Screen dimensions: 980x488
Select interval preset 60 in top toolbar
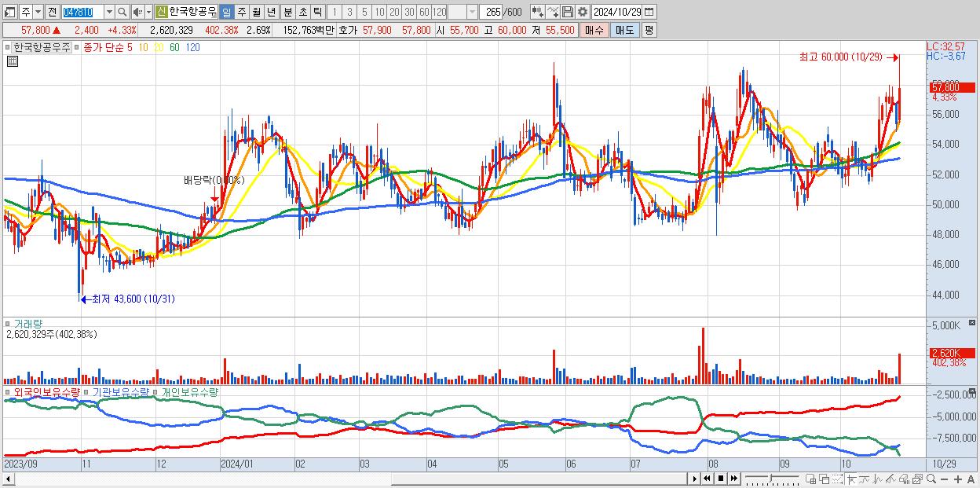click(x=424, y=12)
